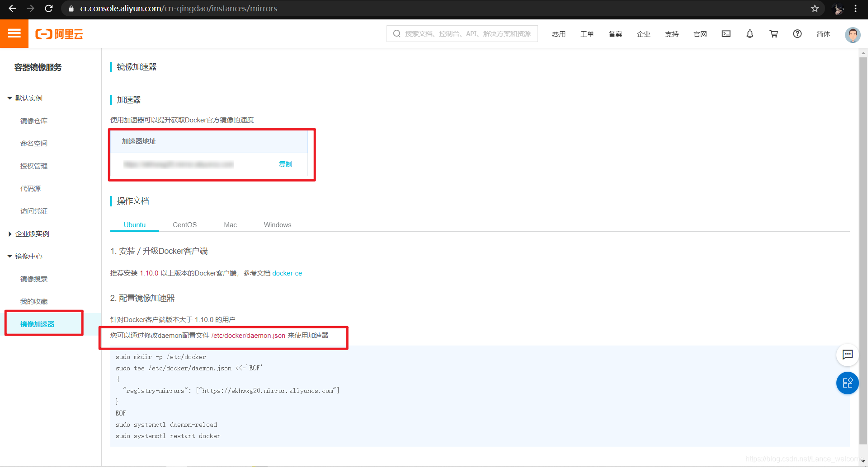
Task: Click the floating chat feedback icon
Action: [x=848, y=355]
